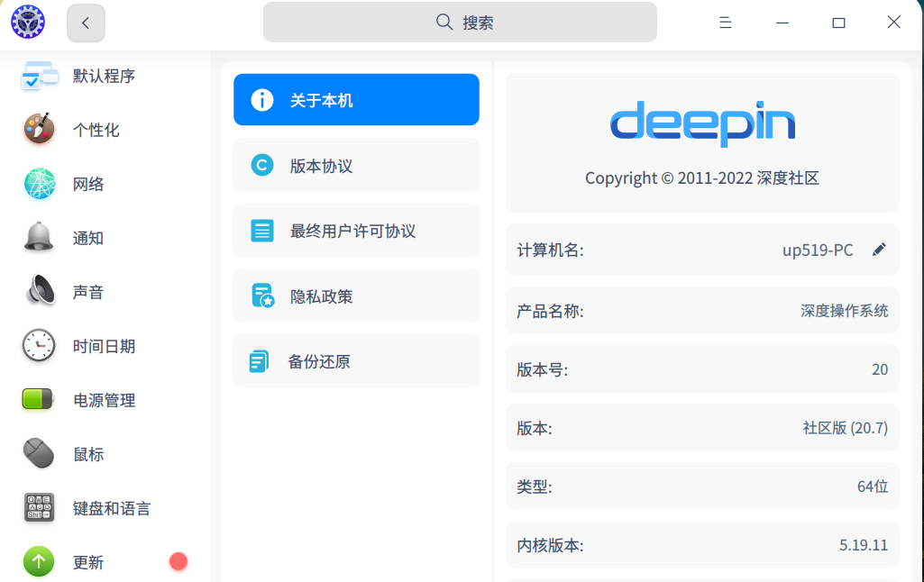
Task: Click the backup icon of 备份还原
Action: pos(259,361)
